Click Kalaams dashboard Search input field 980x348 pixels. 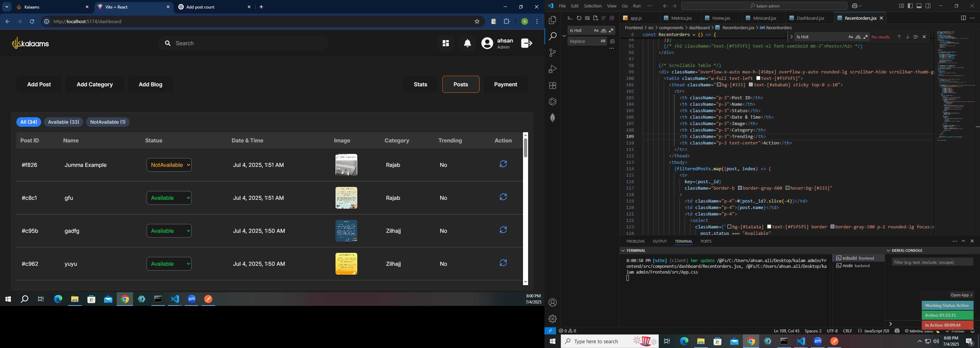(244, 43)
